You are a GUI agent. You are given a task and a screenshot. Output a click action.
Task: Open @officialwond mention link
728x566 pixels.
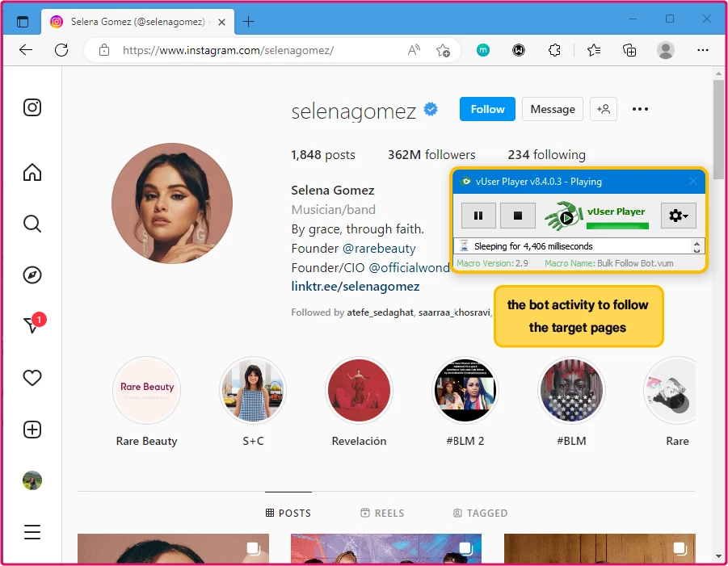coord(409,268)
